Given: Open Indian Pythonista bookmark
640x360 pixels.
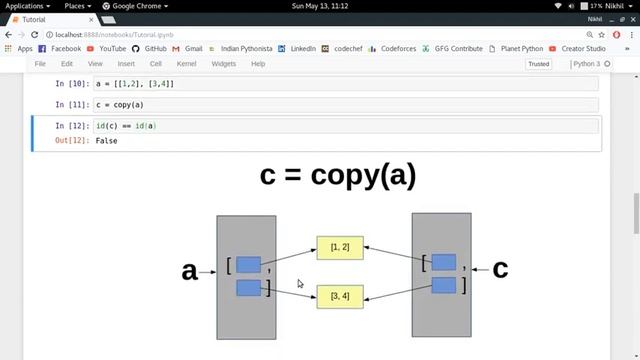Looking at the screenshot, I should (x=240, y=49).
